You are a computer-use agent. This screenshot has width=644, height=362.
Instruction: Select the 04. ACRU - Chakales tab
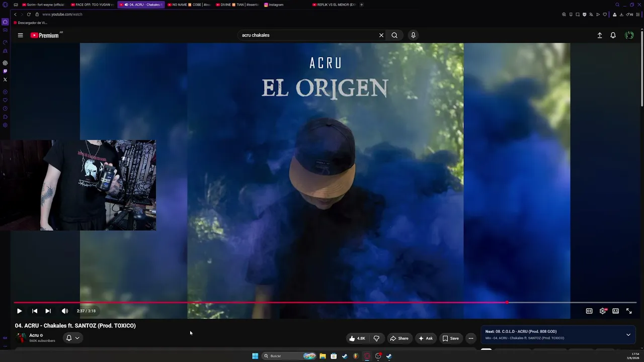click(x=141, y=5)
